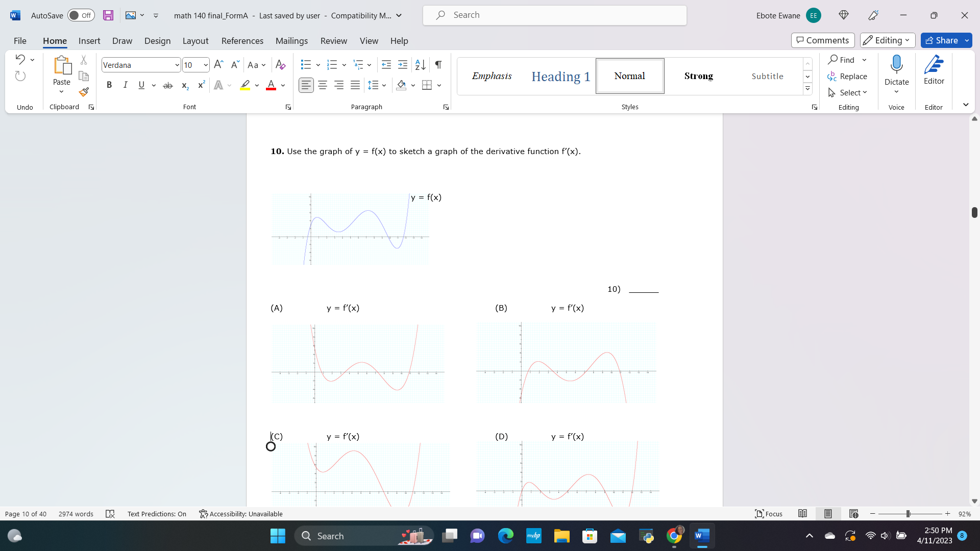Click the Replace command
The width and height of the screenshot is (980, 551).
[x=848, y=76]
